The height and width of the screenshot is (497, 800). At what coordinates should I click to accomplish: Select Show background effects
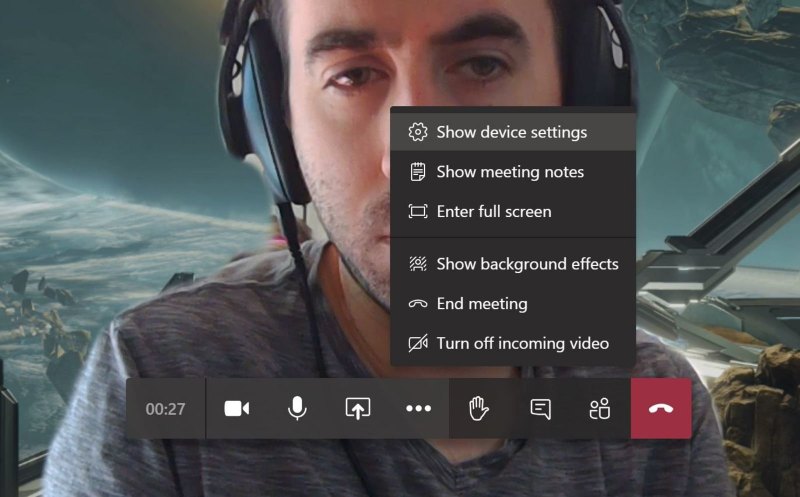pos(513,264)
